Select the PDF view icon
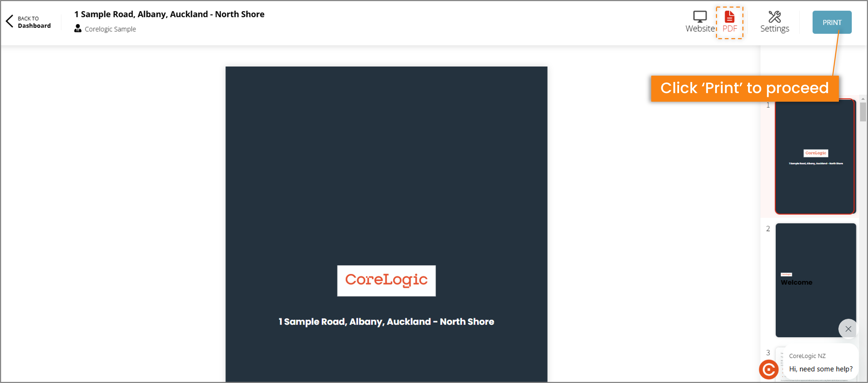The image size is (868, 383). click(x=729, y=17)
